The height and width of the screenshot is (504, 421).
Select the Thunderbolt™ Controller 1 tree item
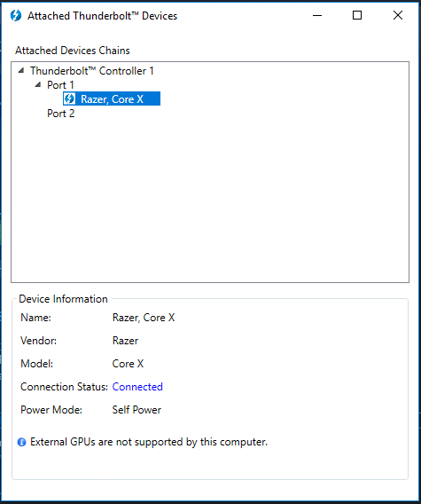click(92, 71)
